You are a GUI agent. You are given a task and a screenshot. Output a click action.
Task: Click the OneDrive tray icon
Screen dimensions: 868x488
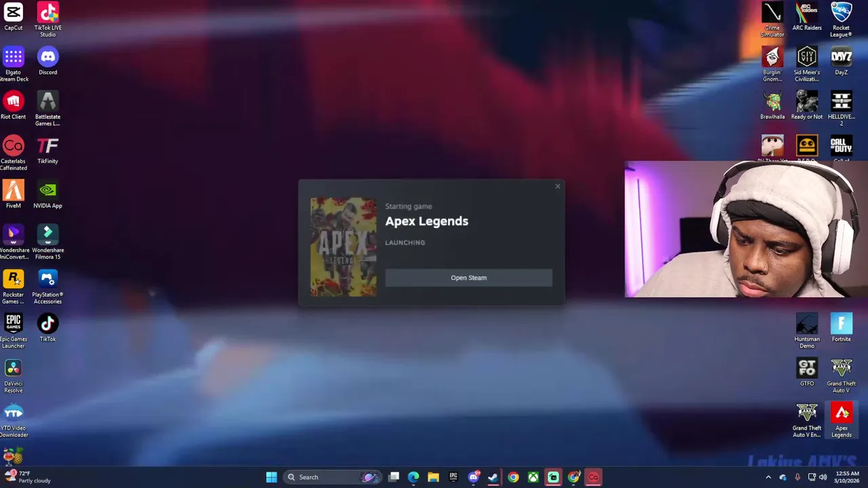pyautogui.click(x=783, y=477)
